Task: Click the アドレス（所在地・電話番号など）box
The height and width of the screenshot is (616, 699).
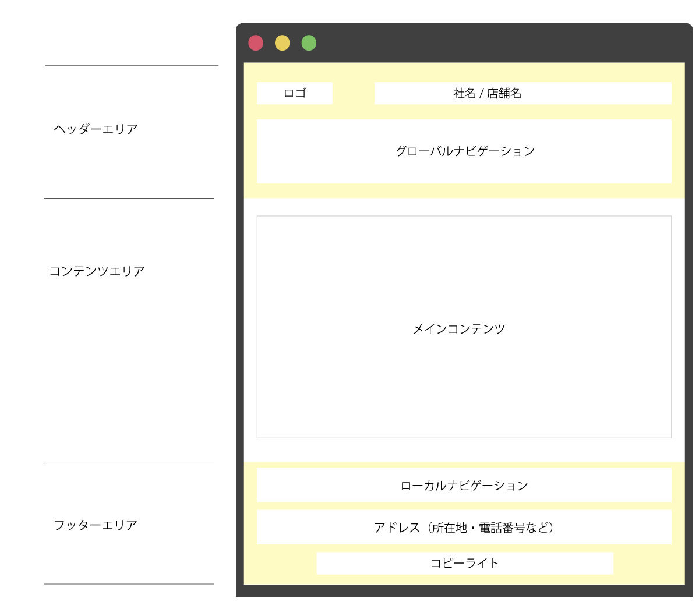Action: (464, 528)
